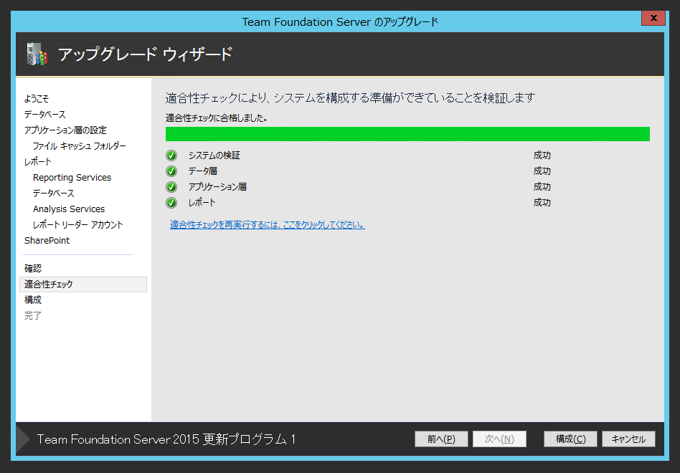Image resolution: width=680 pixels, height=473 pixels.
Task: Click the footer arrow triangle icon
Action: click(23, 439)
